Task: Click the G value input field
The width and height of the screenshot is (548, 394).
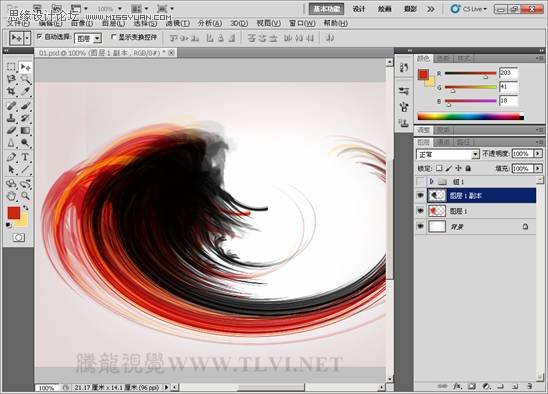Action: pos(509,87)
